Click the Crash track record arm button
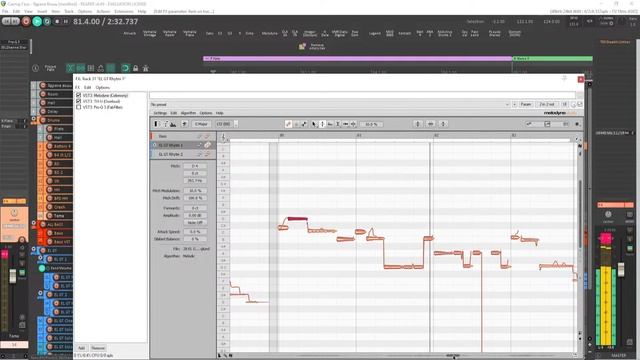Viewport: 640px width, 360px height. 50,207
